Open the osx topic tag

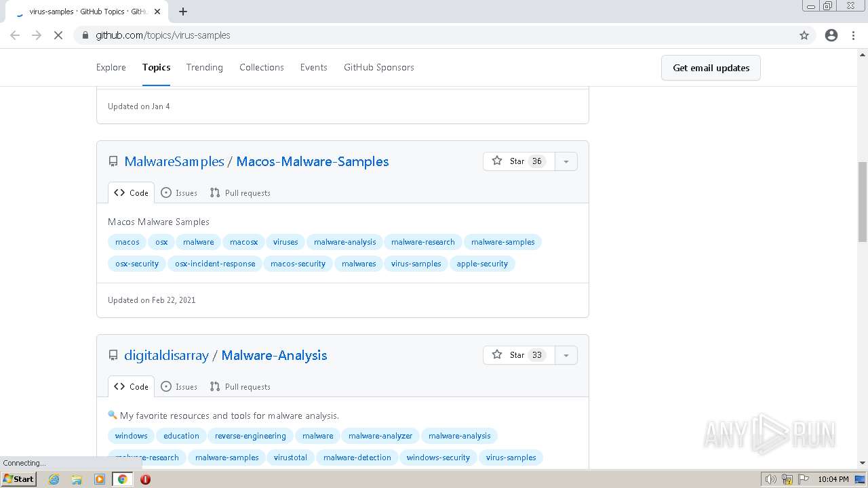161,242
